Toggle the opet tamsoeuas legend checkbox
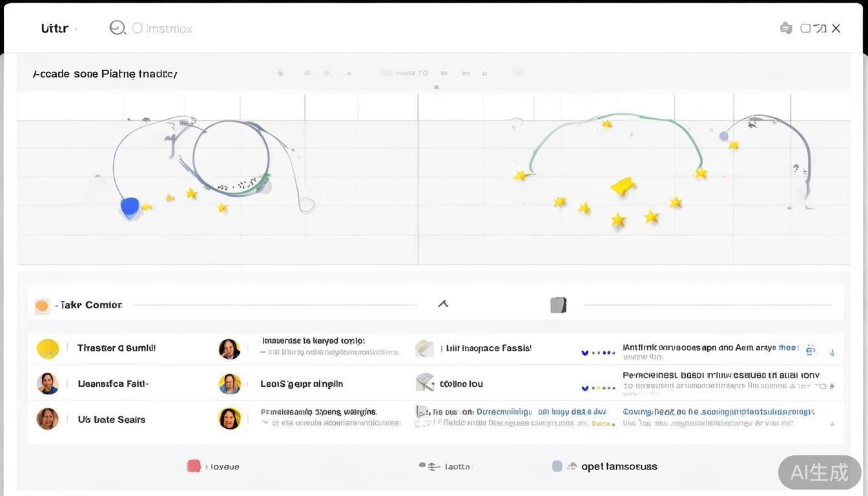This screenshot has height=496, width=868. [x=557, y=466]
